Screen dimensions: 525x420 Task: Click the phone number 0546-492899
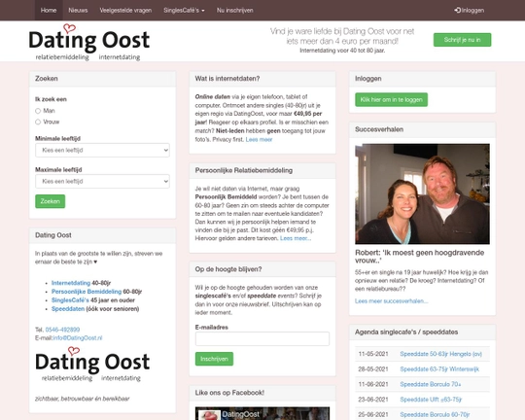click(x=62, y=330)
